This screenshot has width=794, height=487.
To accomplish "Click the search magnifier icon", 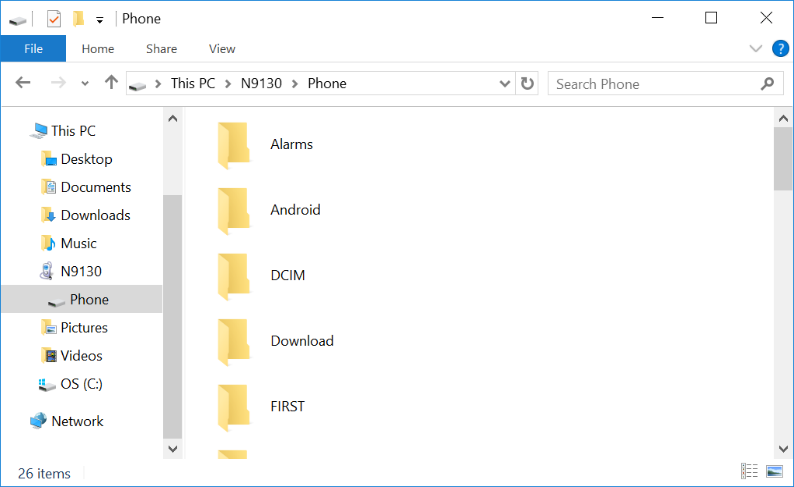I will pyautogui.click(x=768, y=84).
